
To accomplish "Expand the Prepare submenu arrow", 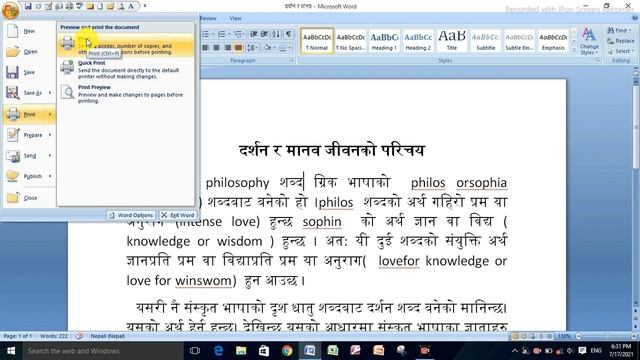I will pos(50,135).
